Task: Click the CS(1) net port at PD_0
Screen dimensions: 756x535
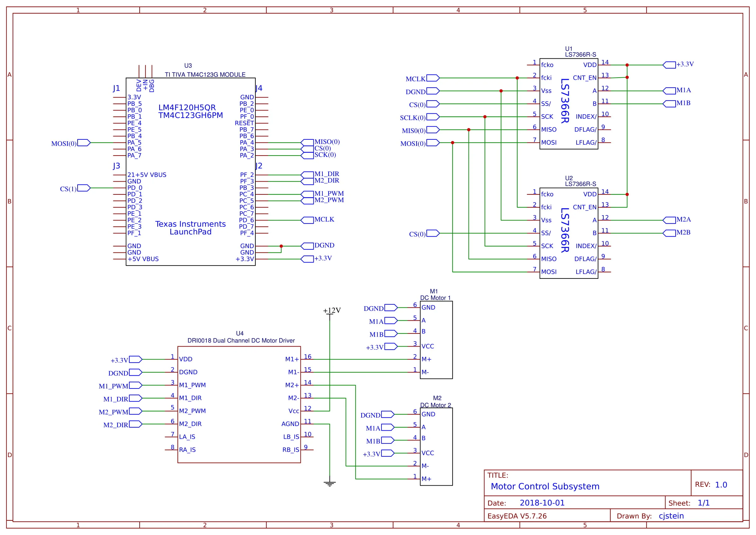Action: point(75,188)
